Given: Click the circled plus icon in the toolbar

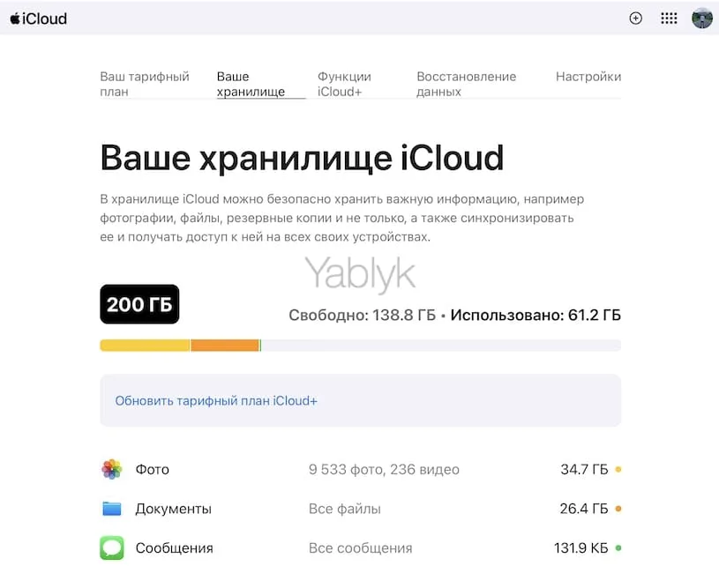Looking at the screenshot, I should point(636,18).
